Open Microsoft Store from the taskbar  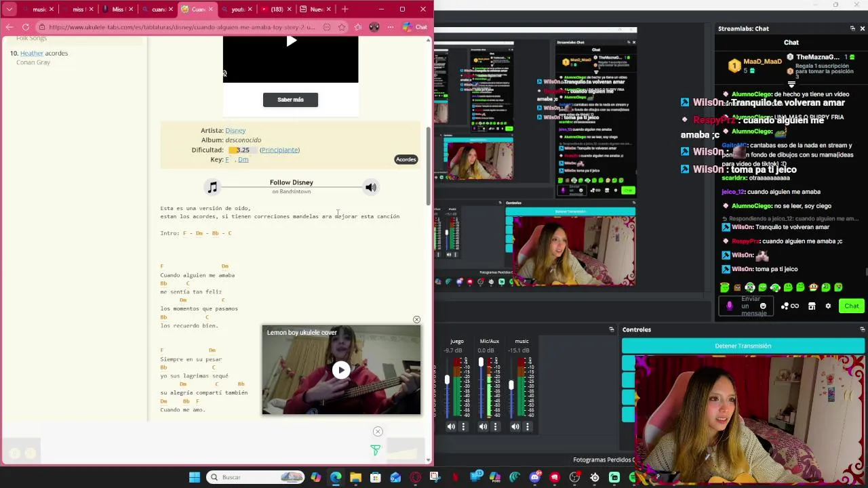(x=375, y=477)
